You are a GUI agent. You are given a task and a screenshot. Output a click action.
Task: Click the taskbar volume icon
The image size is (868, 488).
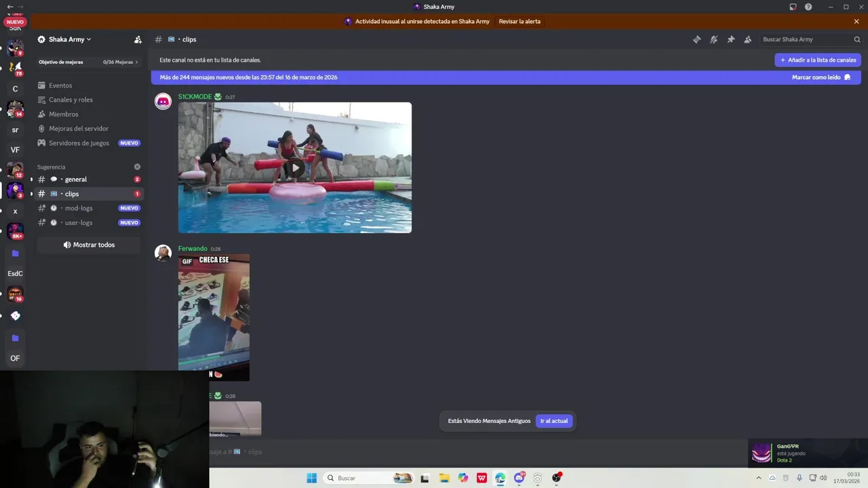tap(823, 478)
